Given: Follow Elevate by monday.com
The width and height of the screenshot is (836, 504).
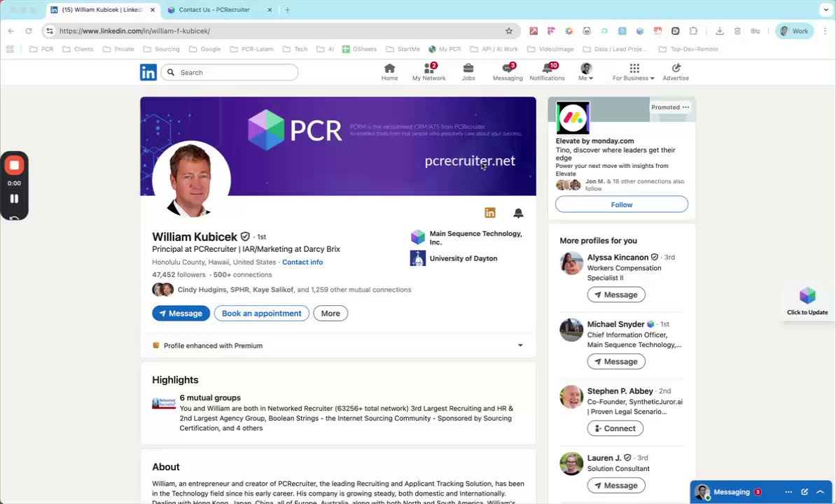Looking at the screenshot, I should pyautogui.click(x=621, y=204).
